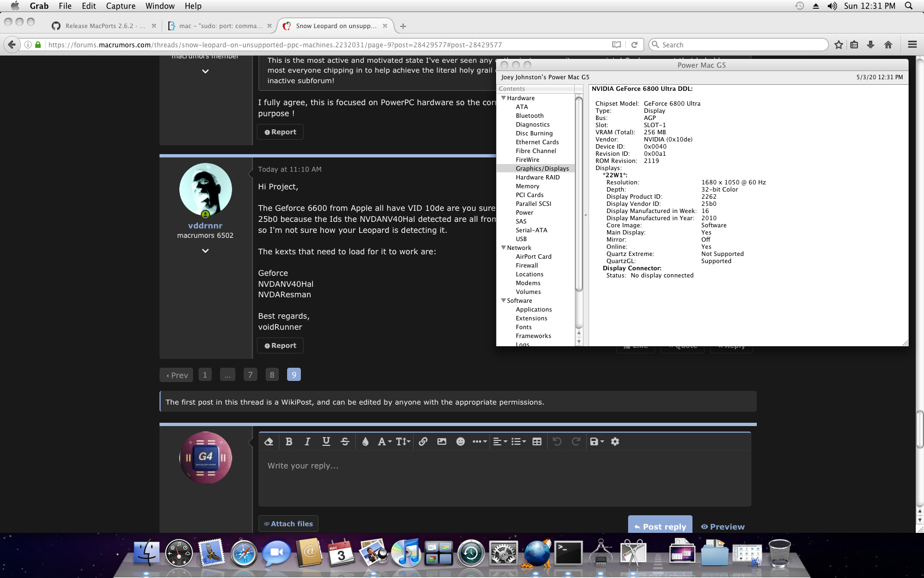Viewport: 924px width, 578px height.
Task: Switch to the mac sudo port command tab
Action: tap(219, 26)
